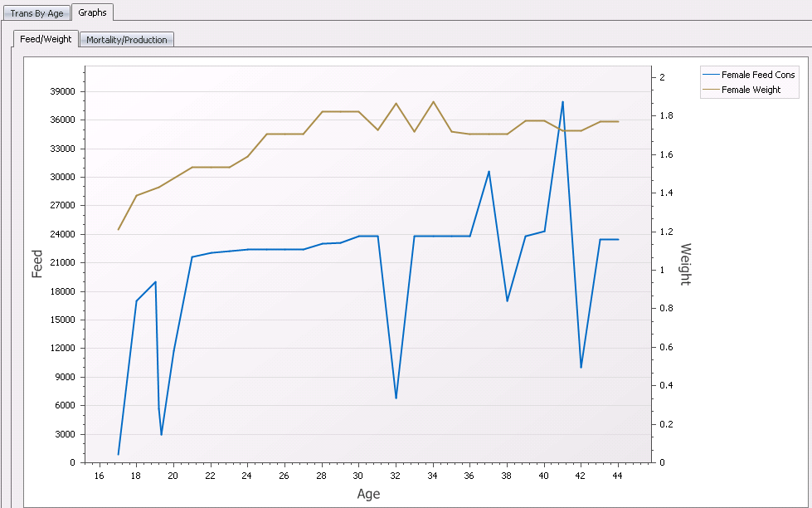Click the Age axis title below the chart
This screenshot has width=812, height=508.
coord(368,494)
